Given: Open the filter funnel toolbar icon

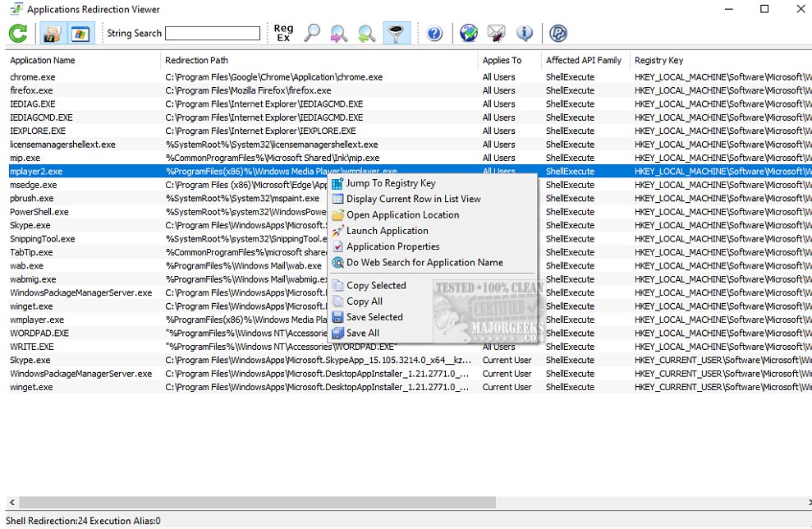Looking at the screenshot, I should tap(396, 33).
